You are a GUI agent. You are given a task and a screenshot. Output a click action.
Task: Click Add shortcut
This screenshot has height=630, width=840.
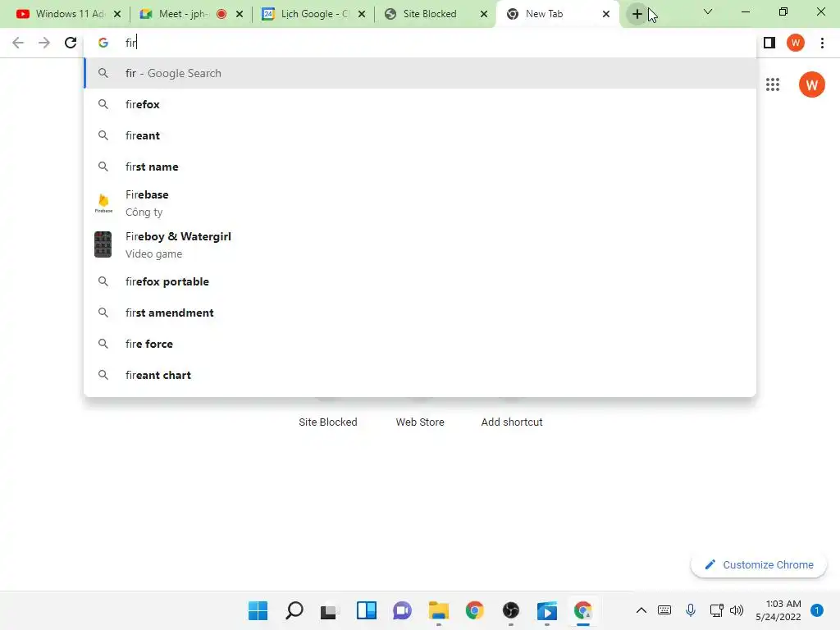click(512, 422)
